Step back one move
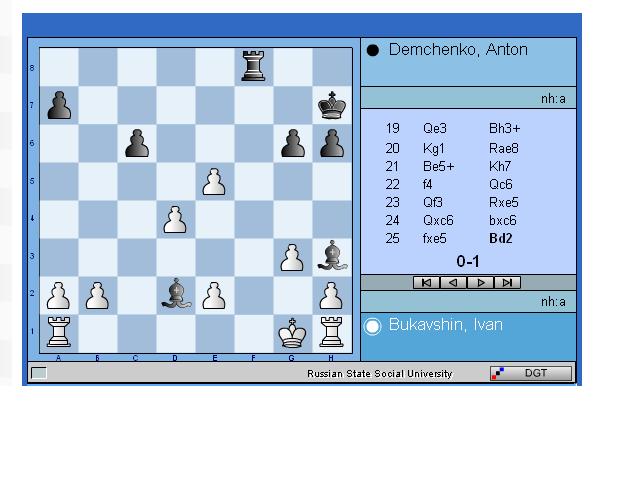Viewport: 640px width, 480px height. pos(454,283)
